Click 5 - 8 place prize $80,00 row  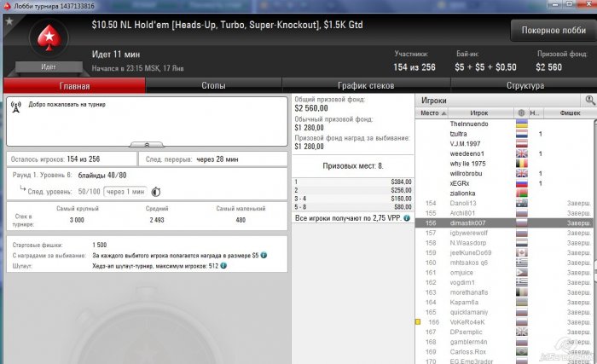pos(352,207)
